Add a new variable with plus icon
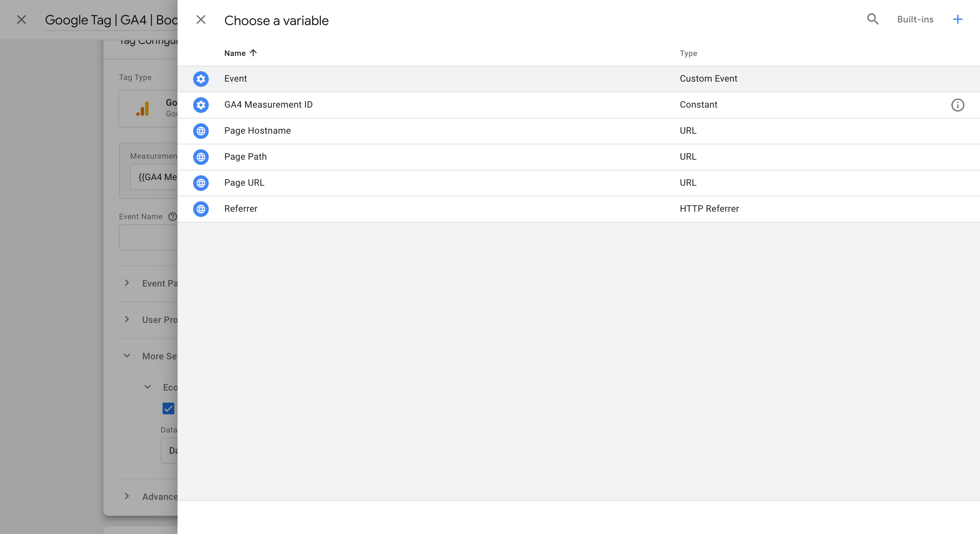The width and height of the screenshot is (980, 534). click(958, 20)
